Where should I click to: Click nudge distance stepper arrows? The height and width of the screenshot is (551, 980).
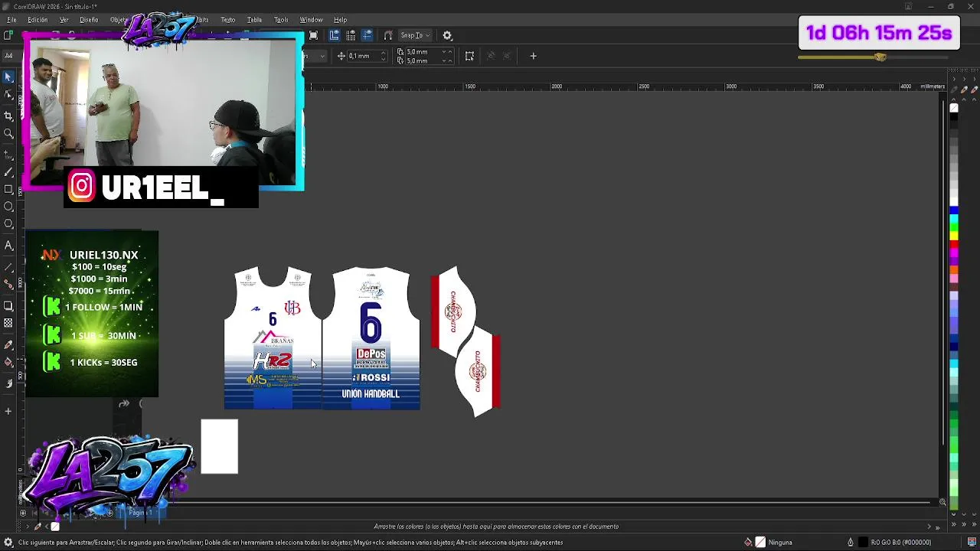(x=385, y=56)
